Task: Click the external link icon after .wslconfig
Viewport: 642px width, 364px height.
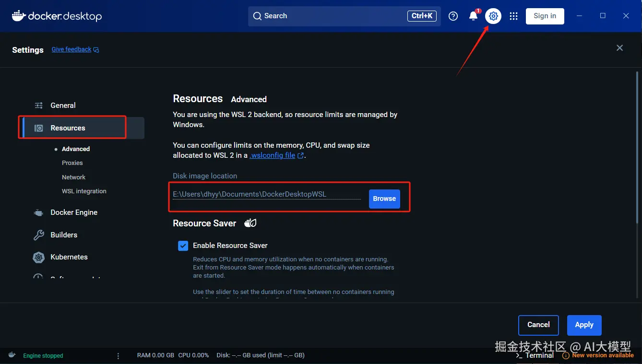Action: point(301,155)
